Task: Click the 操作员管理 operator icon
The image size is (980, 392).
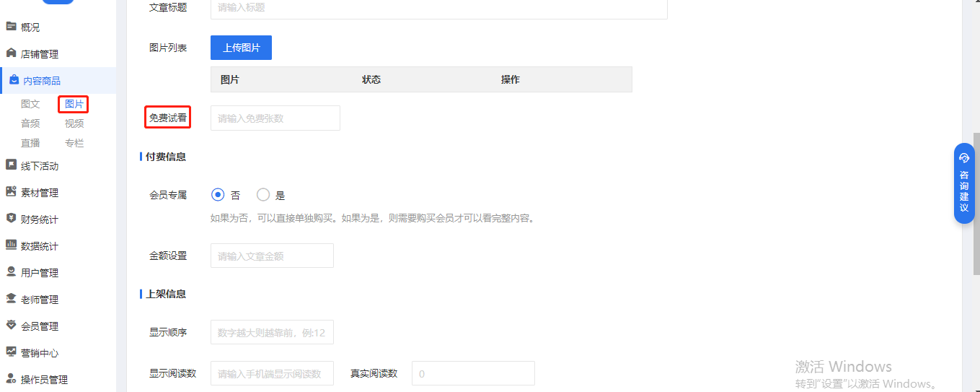Action: (11, 379)
